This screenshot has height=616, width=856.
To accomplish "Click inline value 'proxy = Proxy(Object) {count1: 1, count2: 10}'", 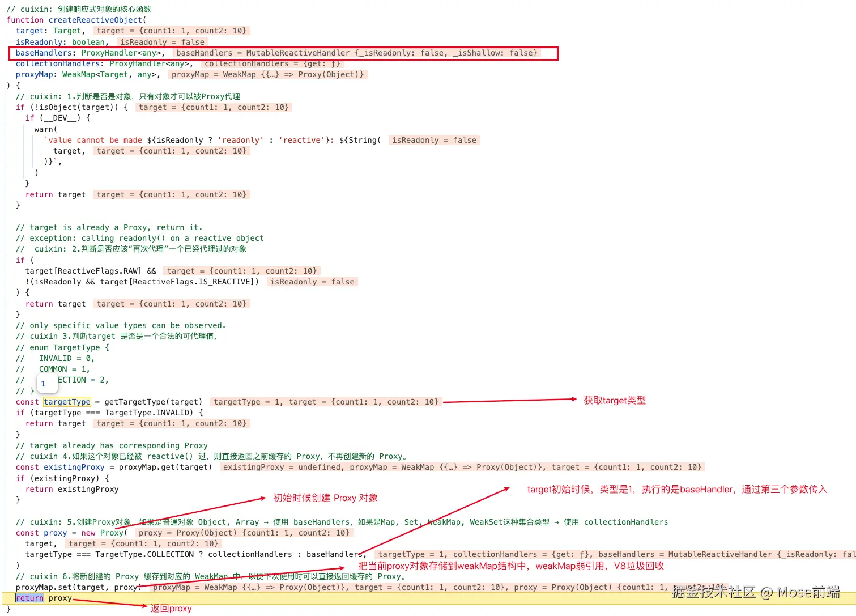I will (244, 533).
